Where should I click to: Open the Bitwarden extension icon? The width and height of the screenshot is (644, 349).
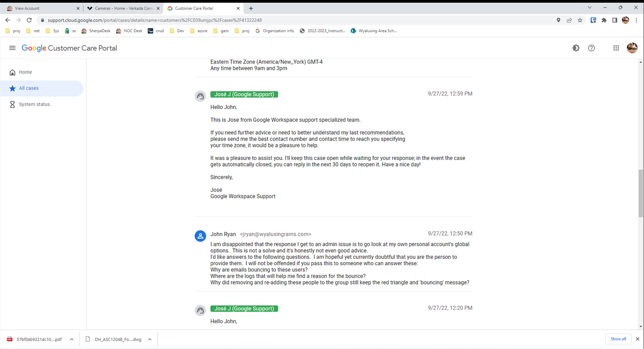click(x=594, y=20)
